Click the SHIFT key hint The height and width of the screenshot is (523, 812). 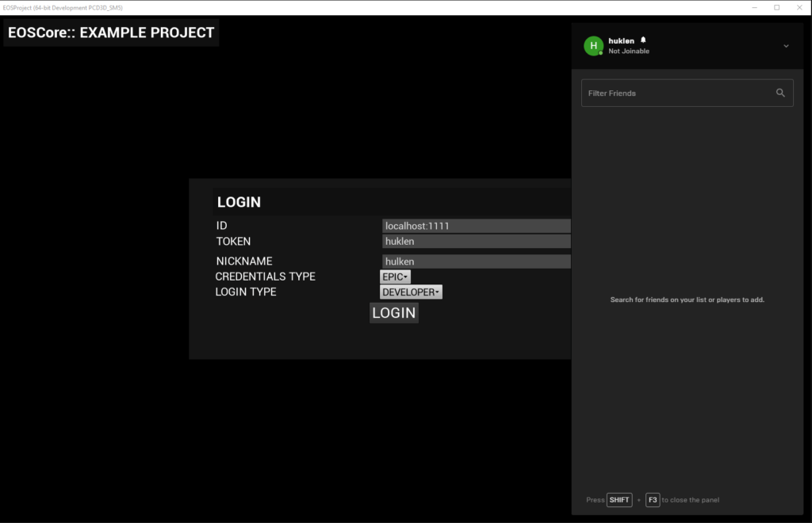coord(619,500)
